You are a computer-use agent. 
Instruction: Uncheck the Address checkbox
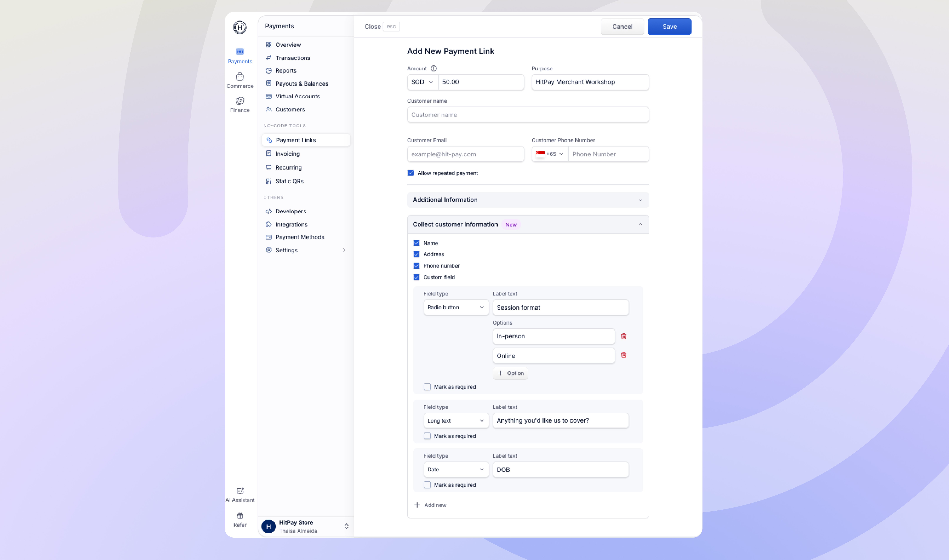[416, 254]
